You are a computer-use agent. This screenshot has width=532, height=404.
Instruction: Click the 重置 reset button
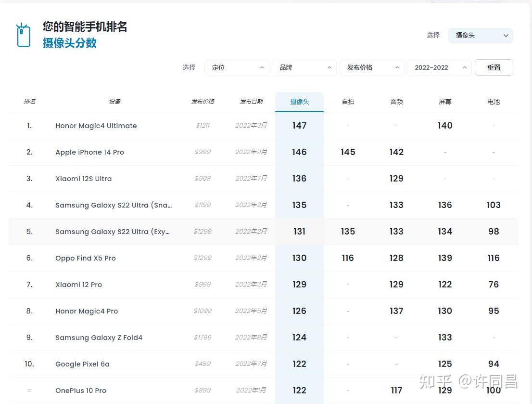494,67
